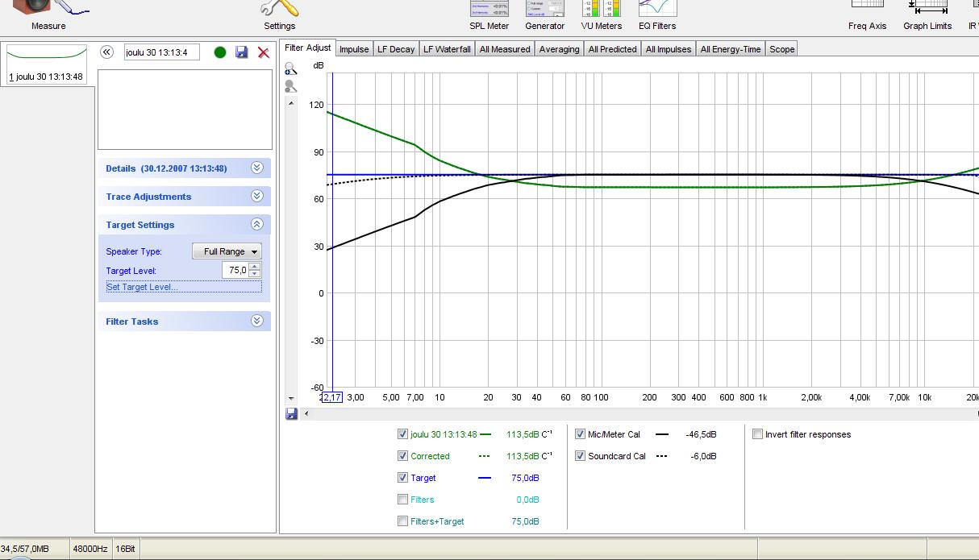Switch to the LF Waterfall tab
979x560 pixels.
pyautogui.click(x=447, y=49)
